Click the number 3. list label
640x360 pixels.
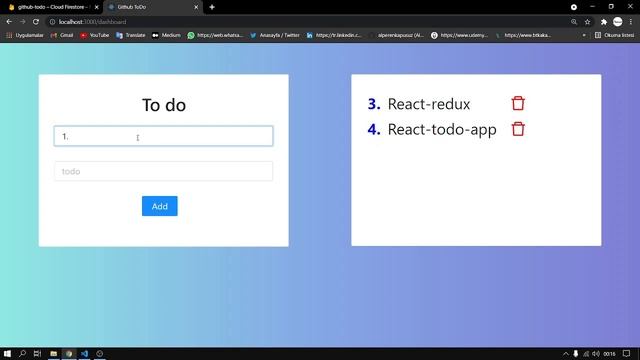pos(374,104)
